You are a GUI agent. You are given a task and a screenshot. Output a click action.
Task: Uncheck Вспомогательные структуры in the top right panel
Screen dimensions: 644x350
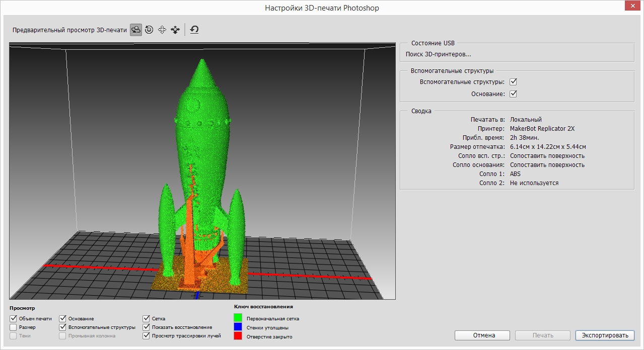tap(514, 81)
